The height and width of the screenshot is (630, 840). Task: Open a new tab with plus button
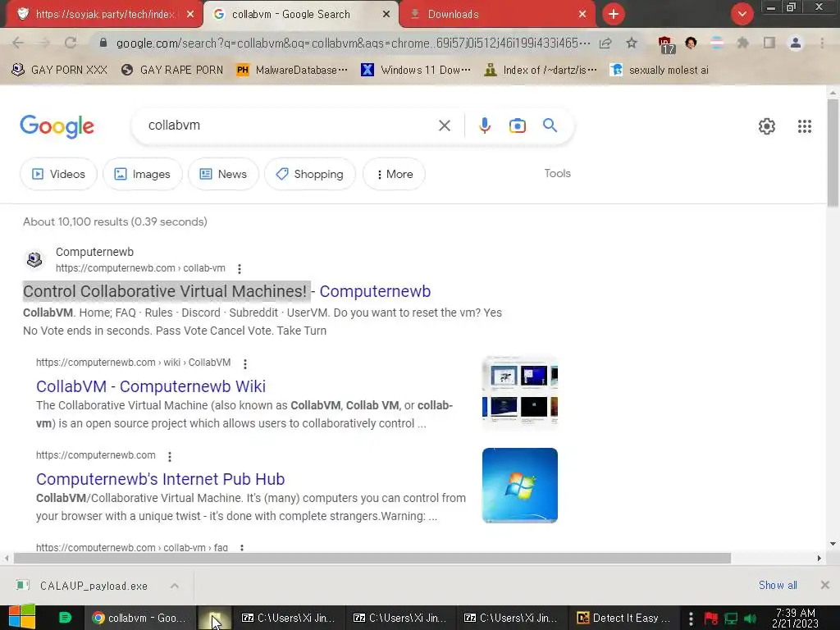[614, 14]
